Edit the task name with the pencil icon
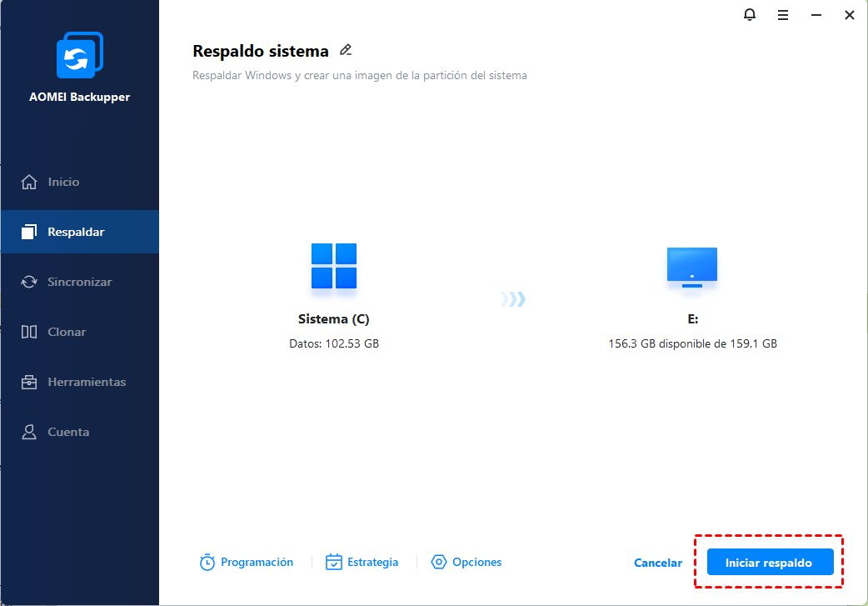 [x=346, y=50]
